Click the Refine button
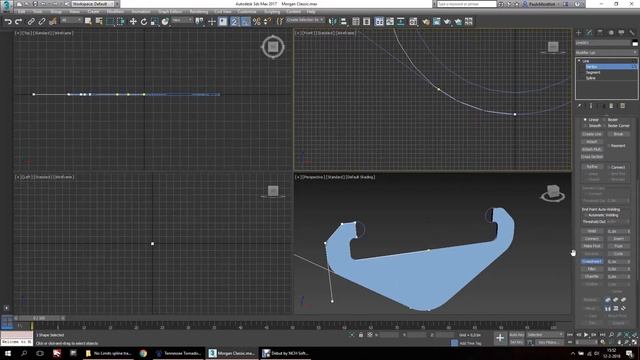 click(x=592, y=167)
